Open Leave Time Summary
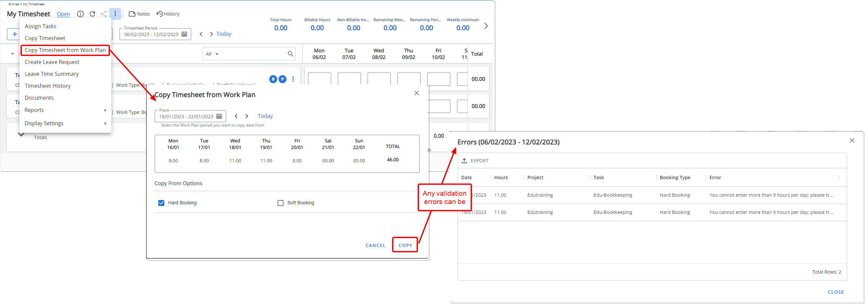 click(x=52, y=74)
